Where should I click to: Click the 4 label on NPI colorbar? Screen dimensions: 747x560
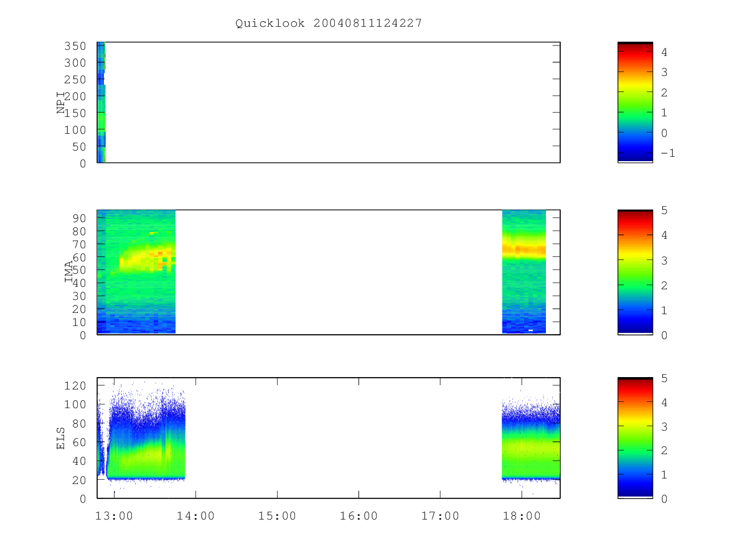664,52
